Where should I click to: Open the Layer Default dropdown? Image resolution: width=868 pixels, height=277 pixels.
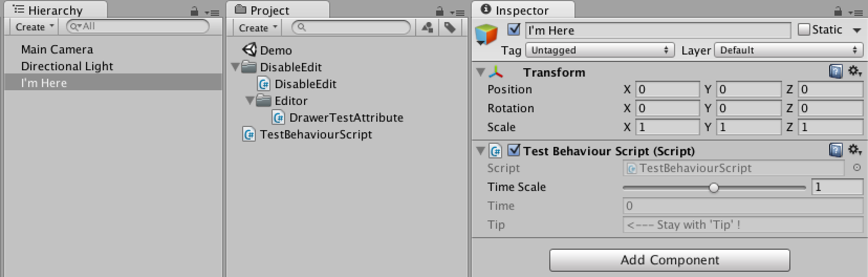[x=788, y=50]
